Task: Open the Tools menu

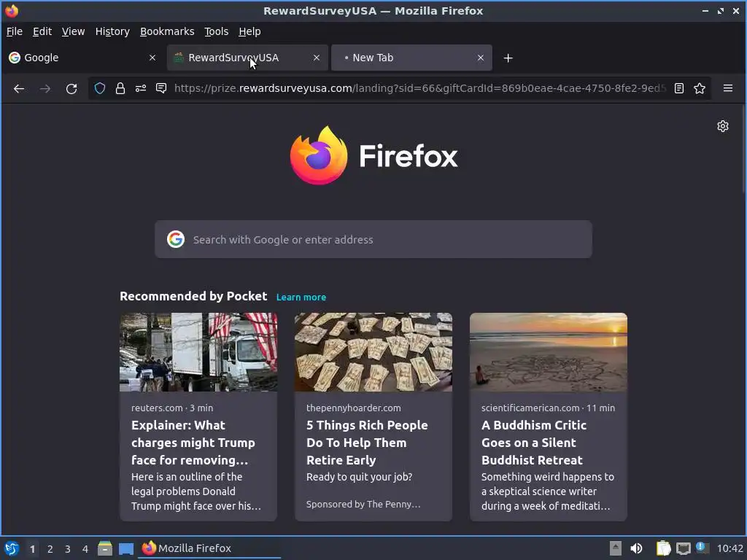Action: point(216,31)
